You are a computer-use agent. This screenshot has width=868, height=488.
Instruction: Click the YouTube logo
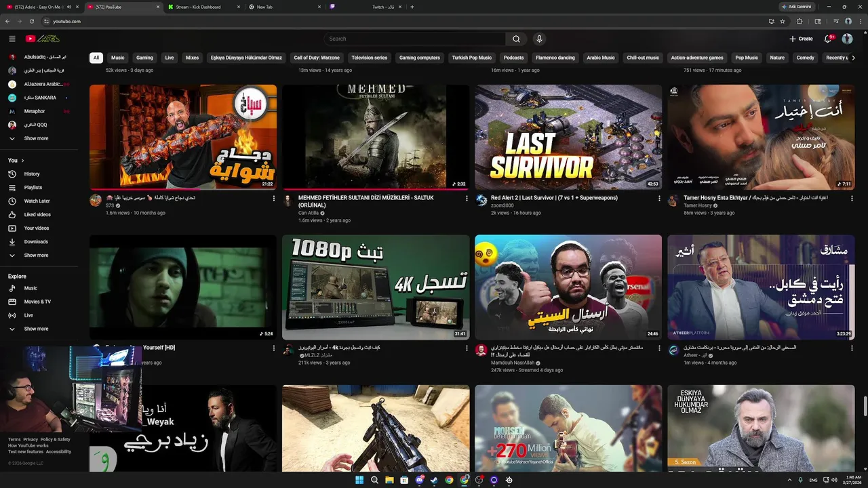pos(42,39)
